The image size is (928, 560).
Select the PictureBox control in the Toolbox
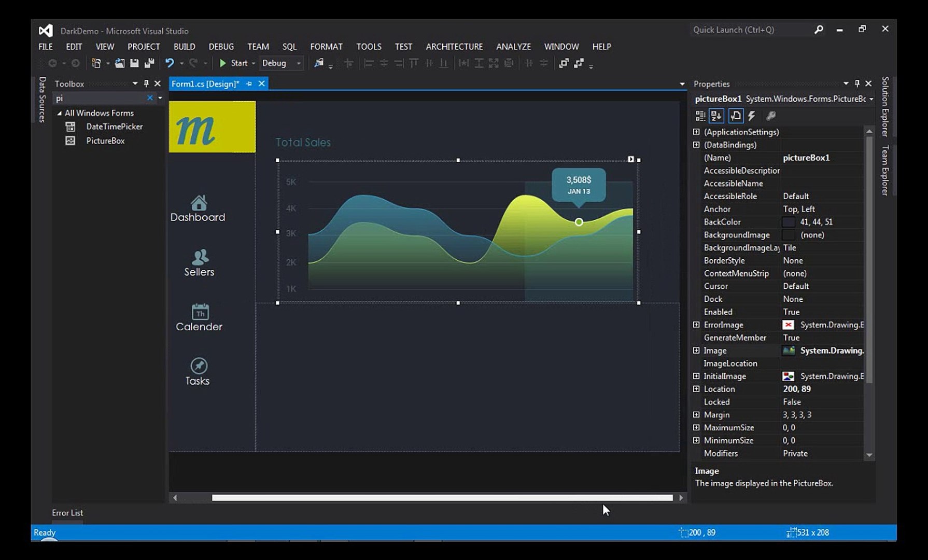tap(106, 141)
